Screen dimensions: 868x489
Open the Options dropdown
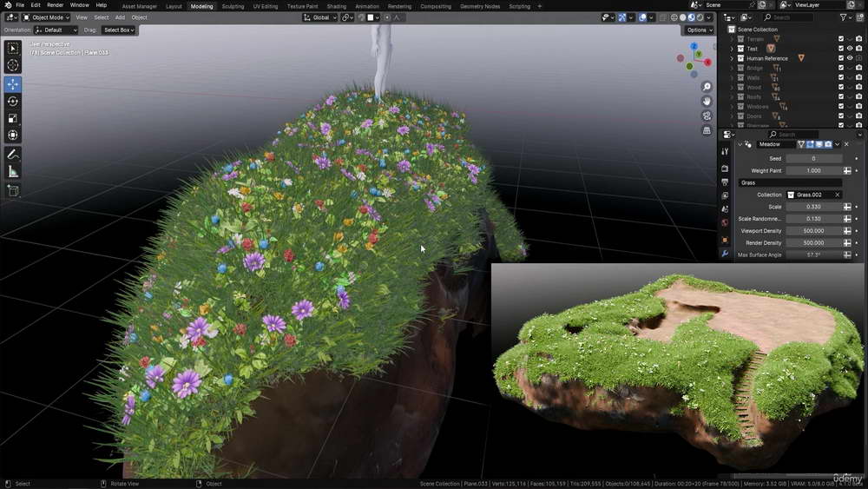(700, 30)
